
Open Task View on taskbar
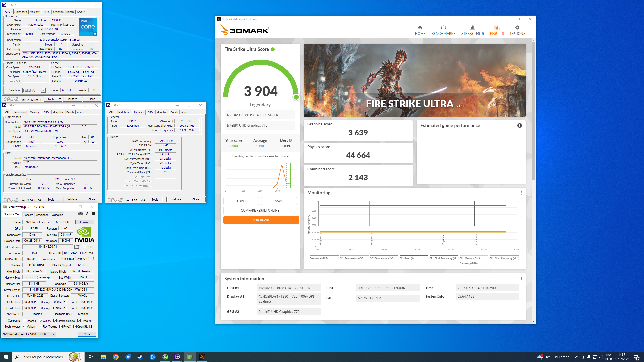tap(91, 357)
